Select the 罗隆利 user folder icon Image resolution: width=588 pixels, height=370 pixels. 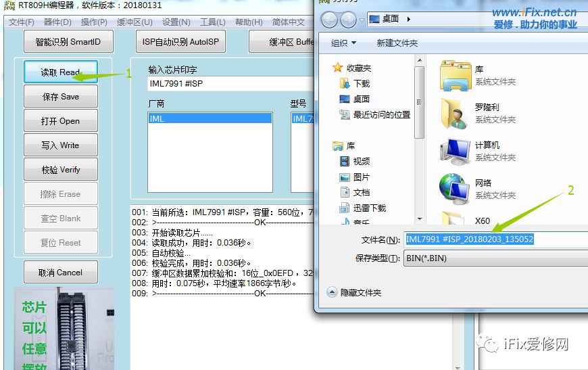pyautogui.click(x=456, y=114)
